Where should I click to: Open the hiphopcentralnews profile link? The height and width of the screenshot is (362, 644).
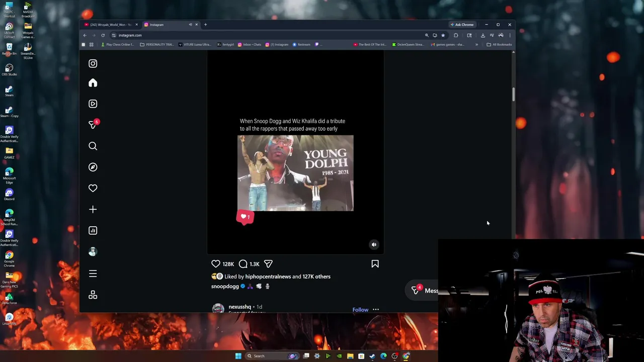(x=268, y=277)
